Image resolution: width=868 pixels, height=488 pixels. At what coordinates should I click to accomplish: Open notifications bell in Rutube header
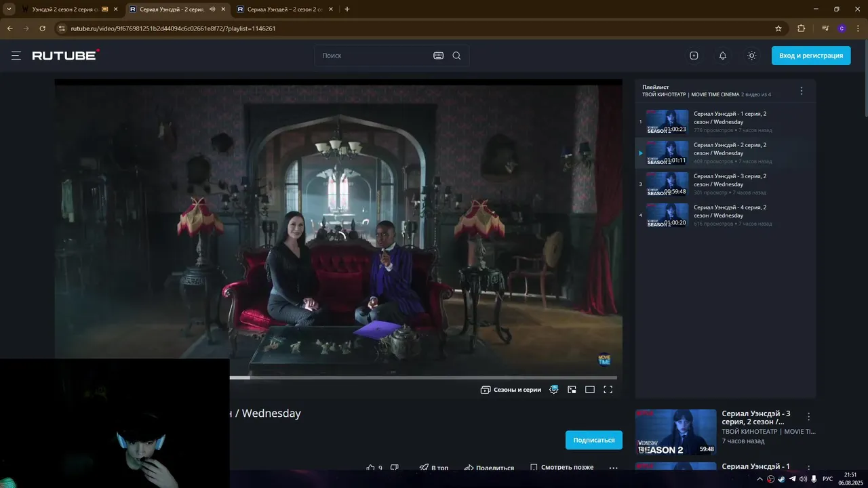[x=723, y=56]
